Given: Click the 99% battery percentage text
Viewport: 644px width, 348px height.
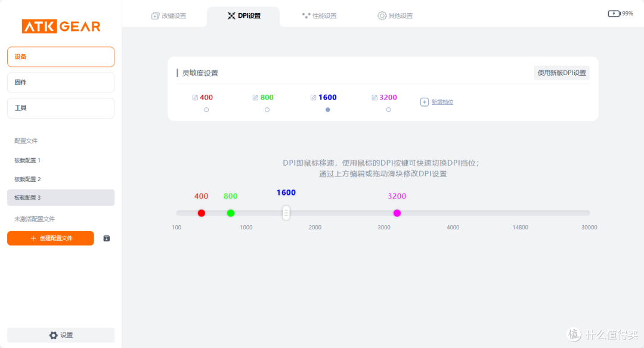Looking at the screenshot, I should tap(627, 14).
